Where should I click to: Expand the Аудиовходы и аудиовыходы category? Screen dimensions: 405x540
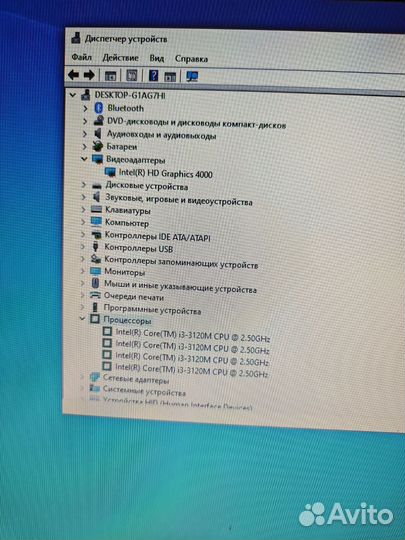85,134
